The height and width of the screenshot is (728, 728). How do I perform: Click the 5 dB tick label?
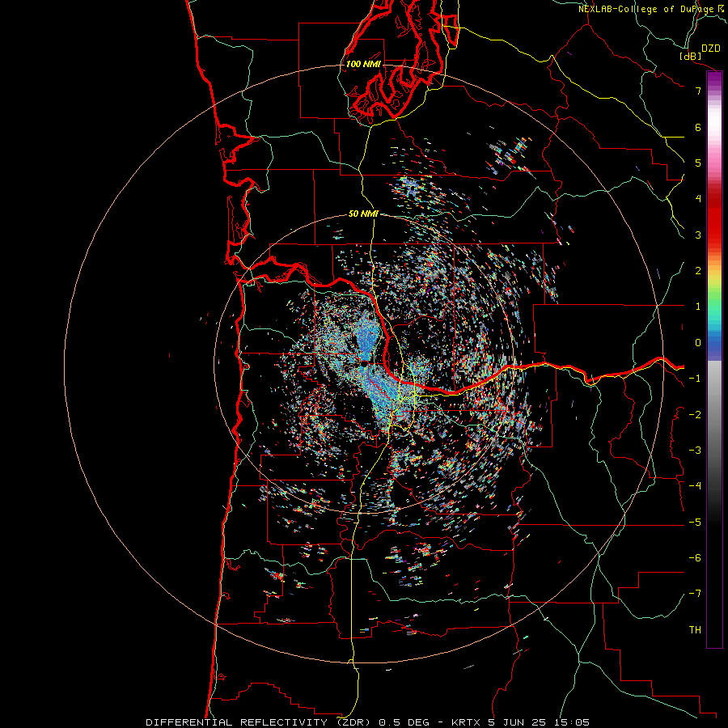coord(698,163)
